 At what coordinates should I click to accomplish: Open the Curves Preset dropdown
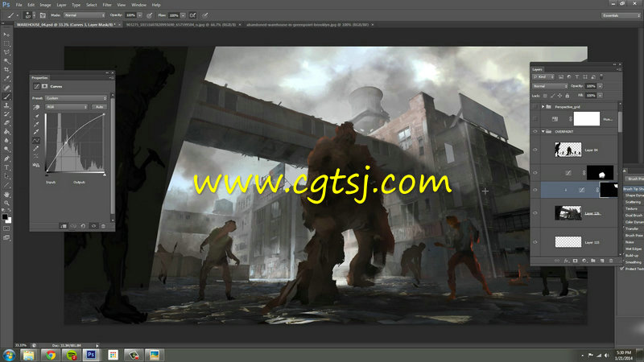point(76,98)
